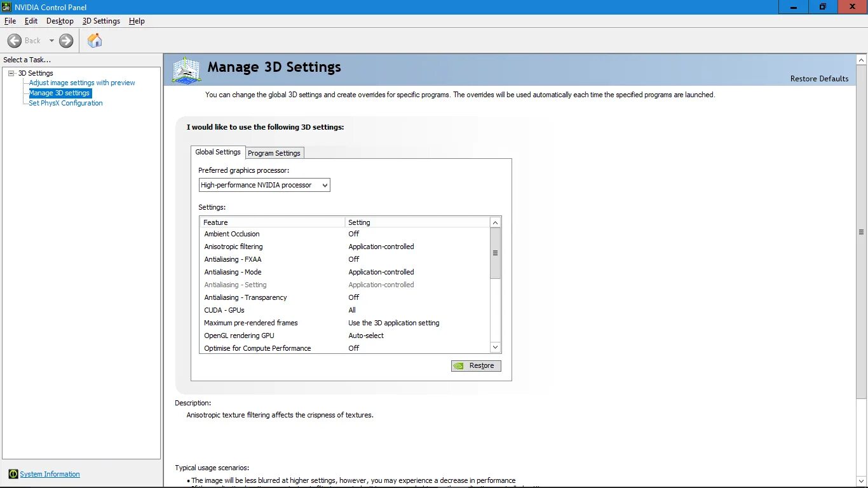Select the OpenGL rendering GPU row
Screen dimensions: 868x488
pos(345,335)
